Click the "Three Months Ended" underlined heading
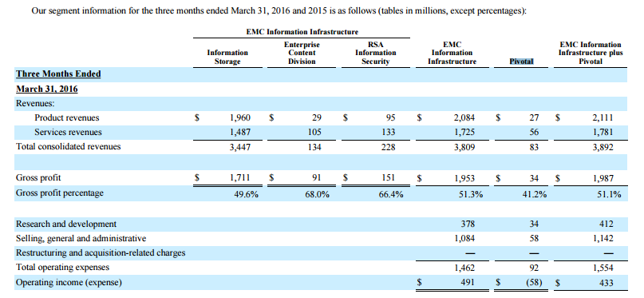This screenshot has height=298, width=644. (58, 74)
